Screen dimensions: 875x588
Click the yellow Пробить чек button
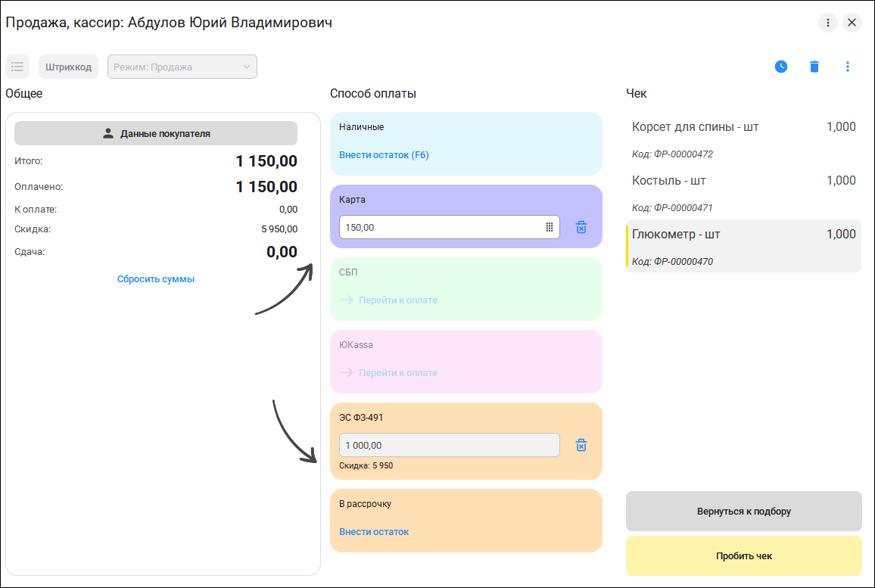pos(744,555)
